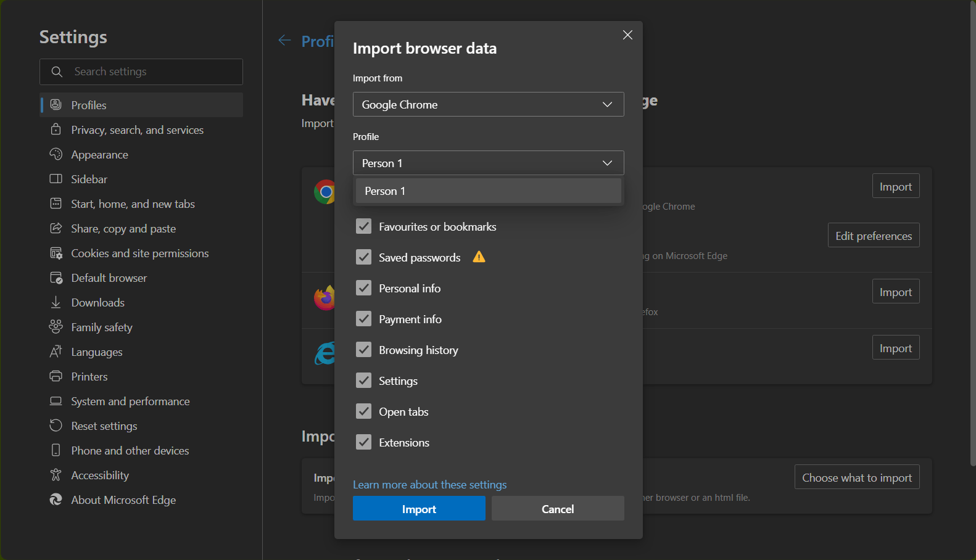Uncheck Browsing history checkbox
Screen dimensions: 976x560
pyautogui.click(x=364, y=350)
